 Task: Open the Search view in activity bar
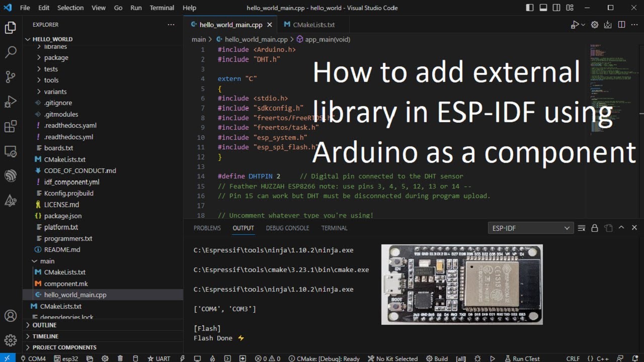11,52
